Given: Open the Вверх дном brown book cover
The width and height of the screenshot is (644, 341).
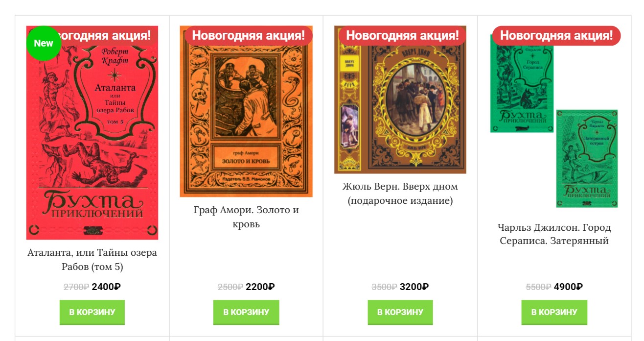Looking at the screenshot, I should [400, 99].
